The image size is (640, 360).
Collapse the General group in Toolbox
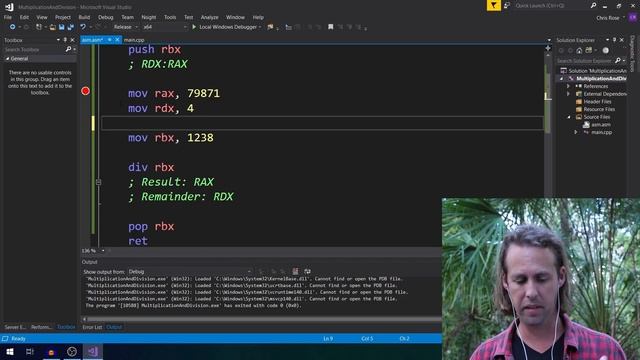point(7,59)
